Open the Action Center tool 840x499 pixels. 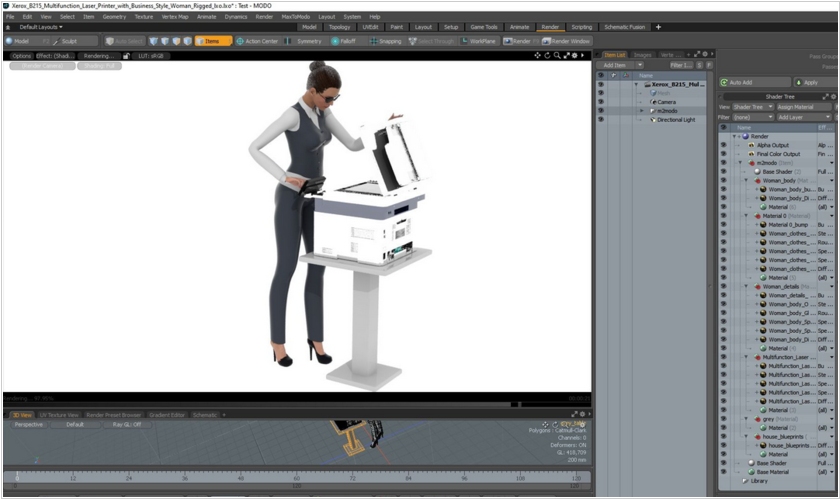258,41
